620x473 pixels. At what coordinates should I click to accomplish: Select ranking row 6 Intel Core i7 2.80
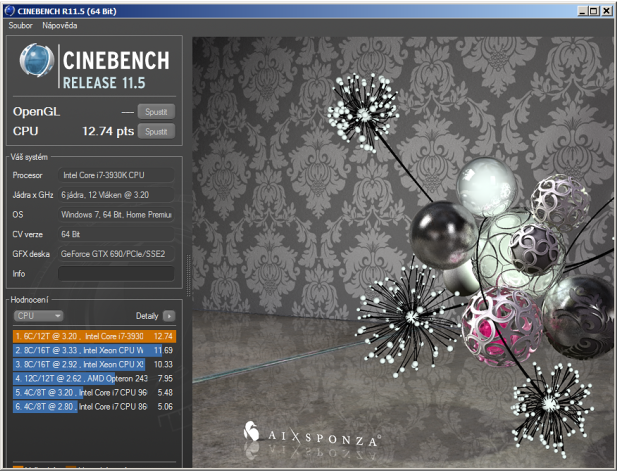95,407
